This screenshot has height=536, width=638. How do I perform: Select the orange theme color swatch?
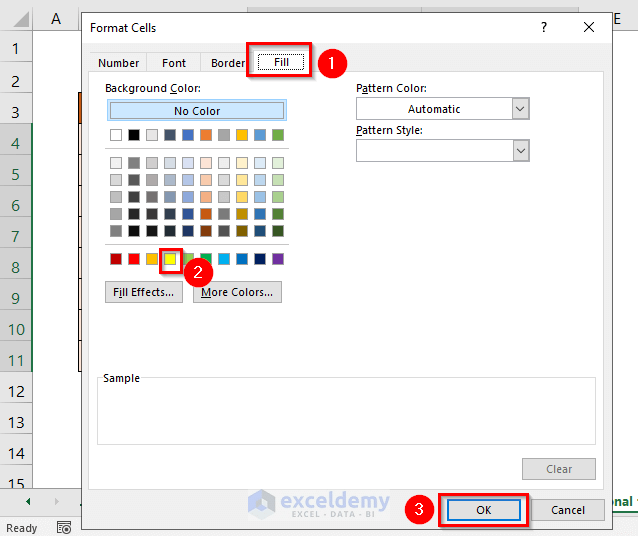tap(206, 135)
